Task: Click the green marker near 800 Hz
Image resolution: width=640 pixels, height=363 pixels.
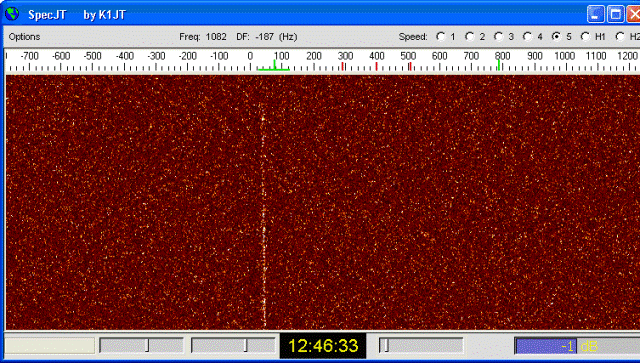Action: click(499, 65)
